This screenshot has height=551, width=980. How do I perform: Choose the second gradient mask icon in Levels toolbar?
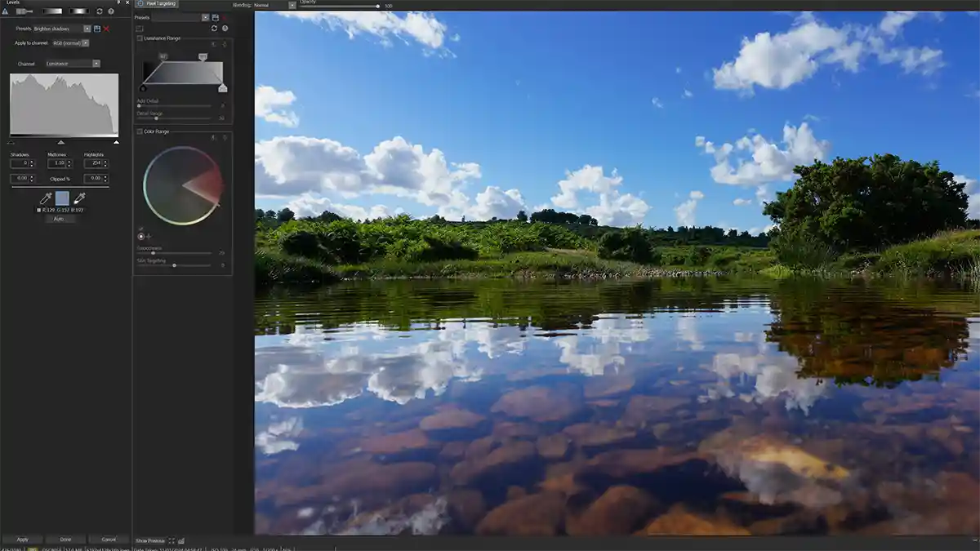point(79,11)
